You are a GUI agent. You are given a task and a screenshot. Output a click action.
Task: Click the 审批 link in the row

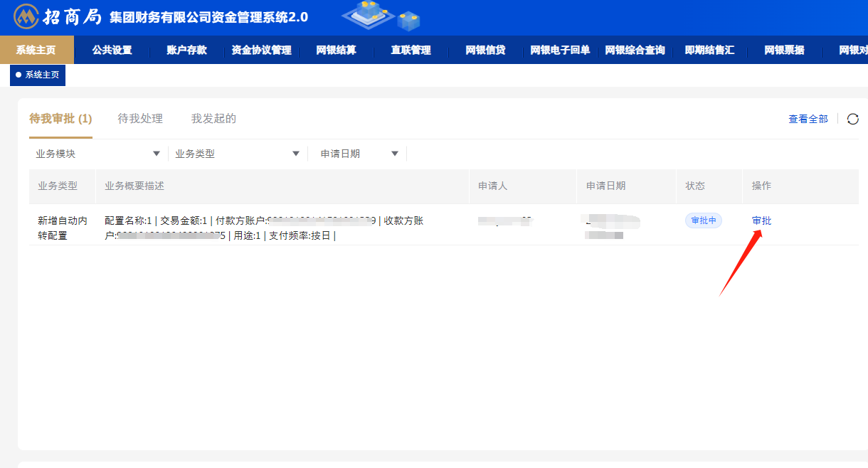click(761, 220)
